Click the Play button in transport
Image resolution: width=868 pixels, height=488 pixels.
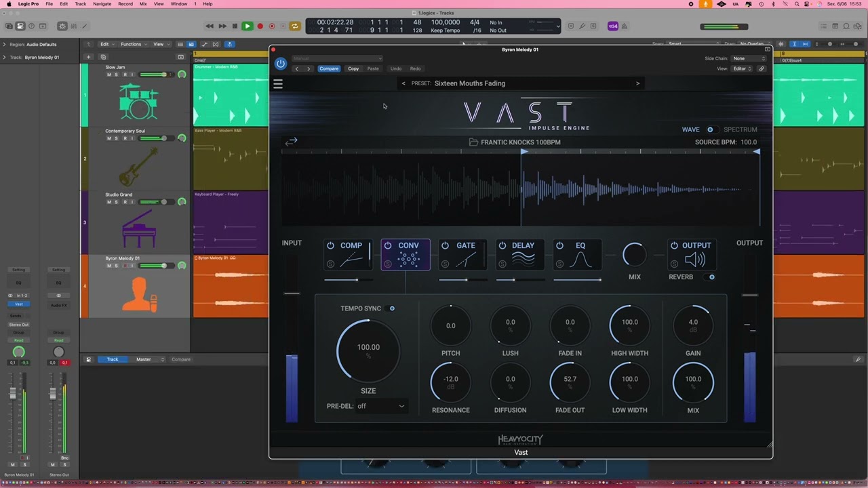pos(247,26)
